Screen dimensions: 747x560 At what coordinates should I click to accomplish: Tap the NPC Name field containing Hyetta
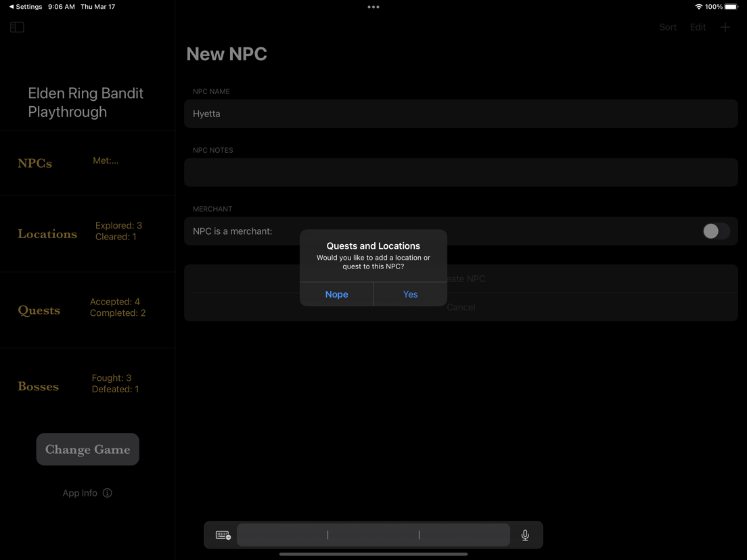coord(461,114)
